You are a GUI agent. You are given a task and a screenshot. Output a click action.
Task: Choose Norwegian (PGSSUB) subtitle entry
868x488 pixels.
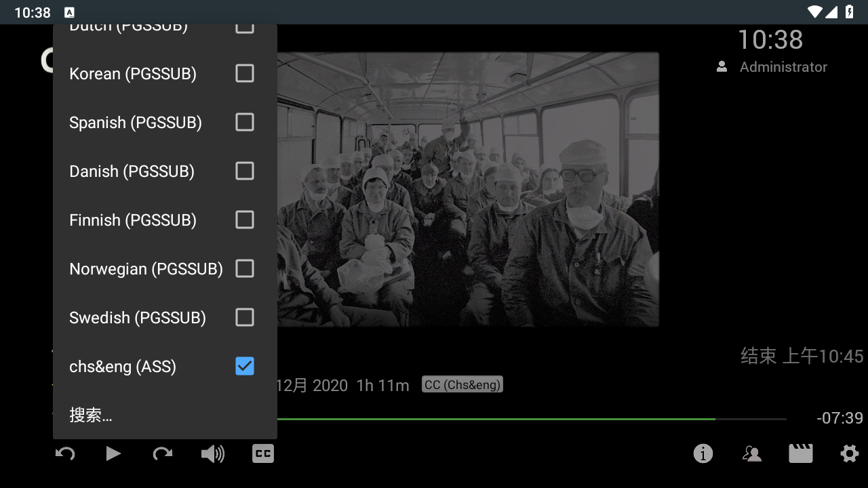coord(165,268)
